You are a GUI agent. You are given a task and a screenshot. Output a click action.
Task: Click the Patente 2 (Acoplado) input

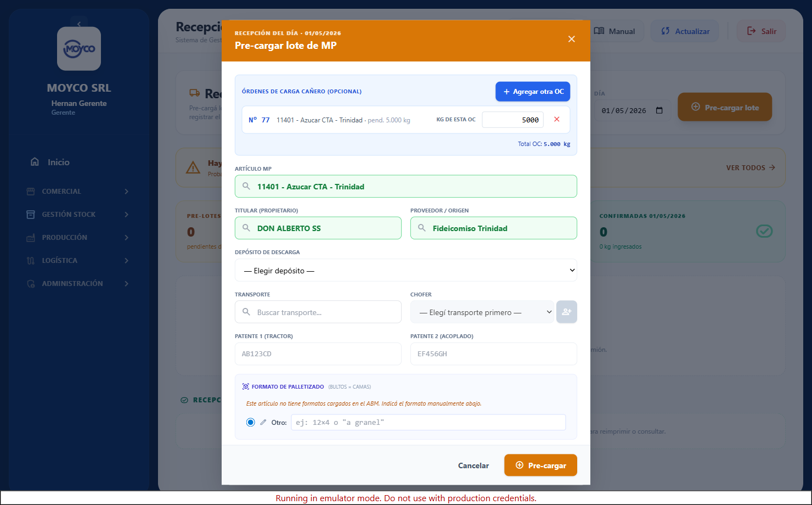(x=494, y=354)
